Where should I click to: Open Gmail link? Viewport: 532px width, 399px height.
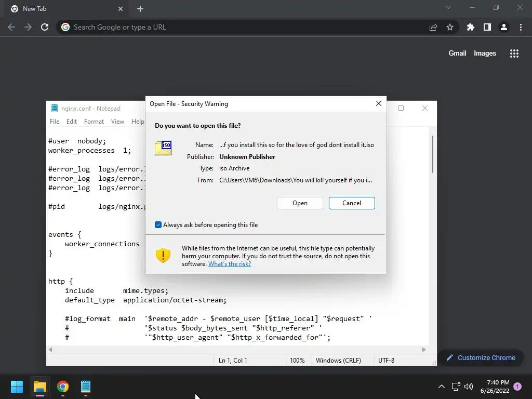point(457,54)
